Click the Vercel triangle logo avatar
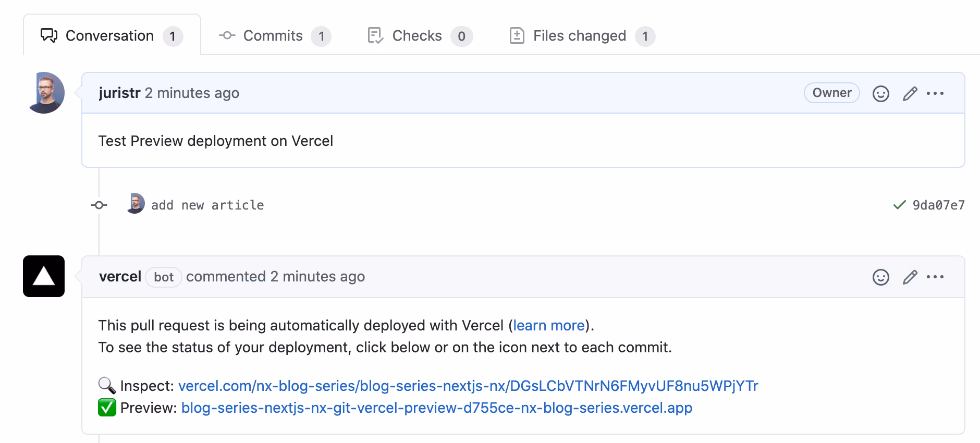 tap(44, 276)
